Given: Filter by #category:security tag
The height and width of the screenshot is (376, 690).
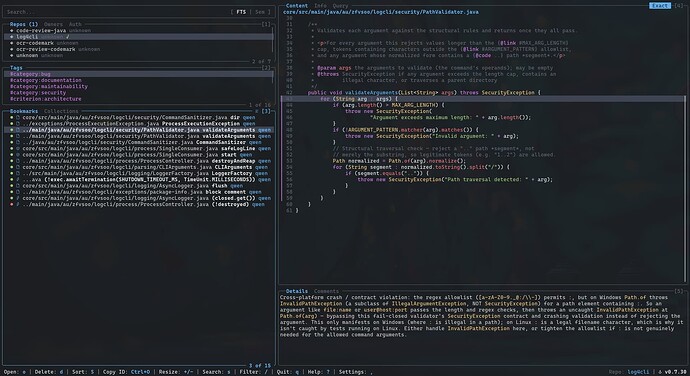Looking at the screenshot, I should 139,93.
